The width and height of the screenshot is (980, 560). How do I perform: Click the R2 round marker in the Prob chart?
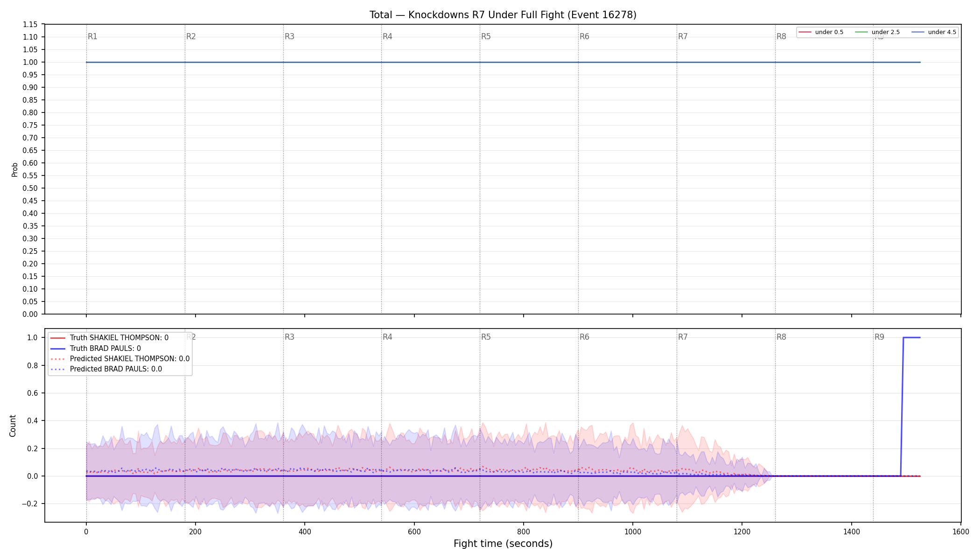click(x=191, y=36)
